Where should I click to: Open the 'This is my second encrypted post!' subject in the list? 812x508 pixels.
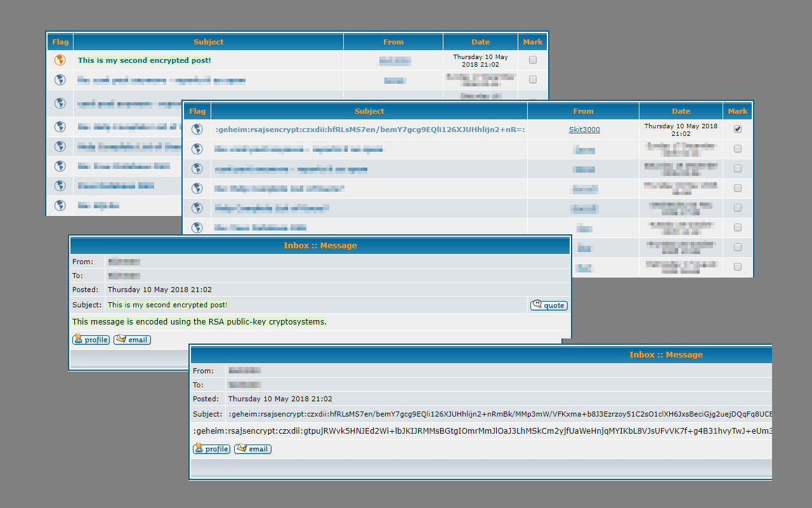coord(145,60)
